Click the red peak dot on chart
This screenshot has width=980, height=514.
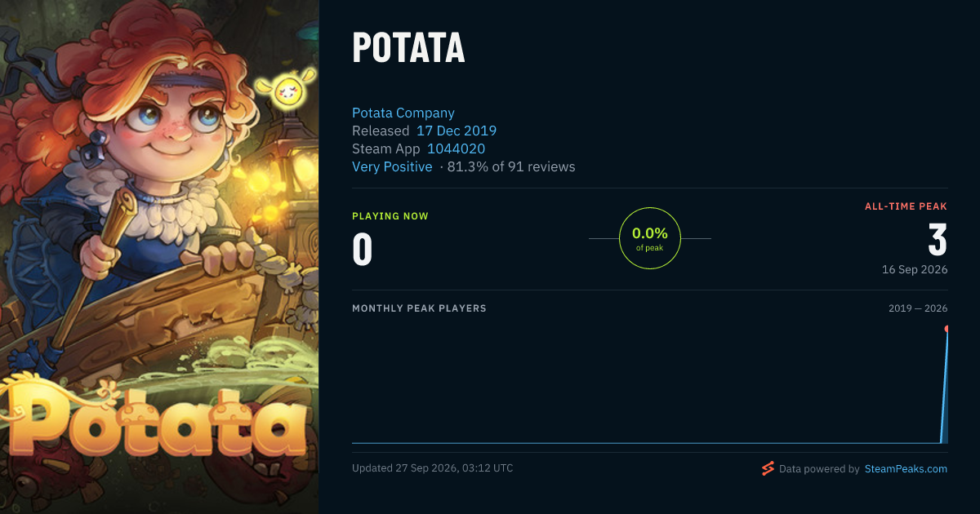(947, 329)
